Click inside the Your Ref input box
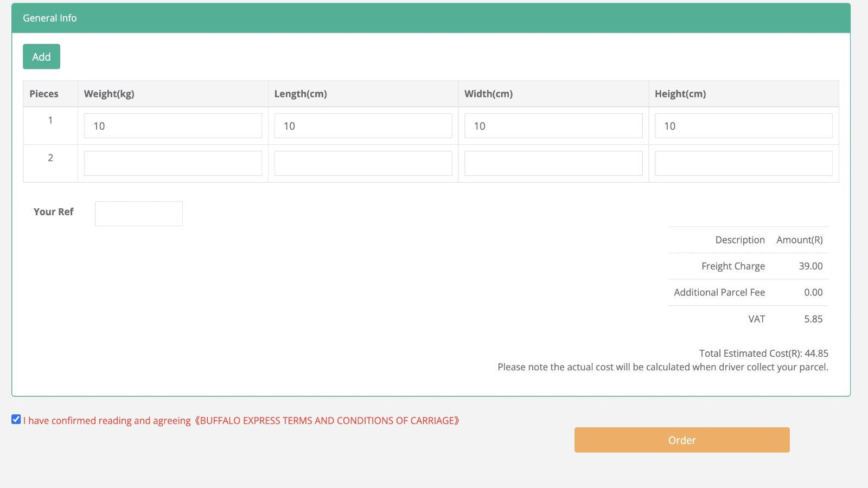868x488 pixels. point(138,213)
